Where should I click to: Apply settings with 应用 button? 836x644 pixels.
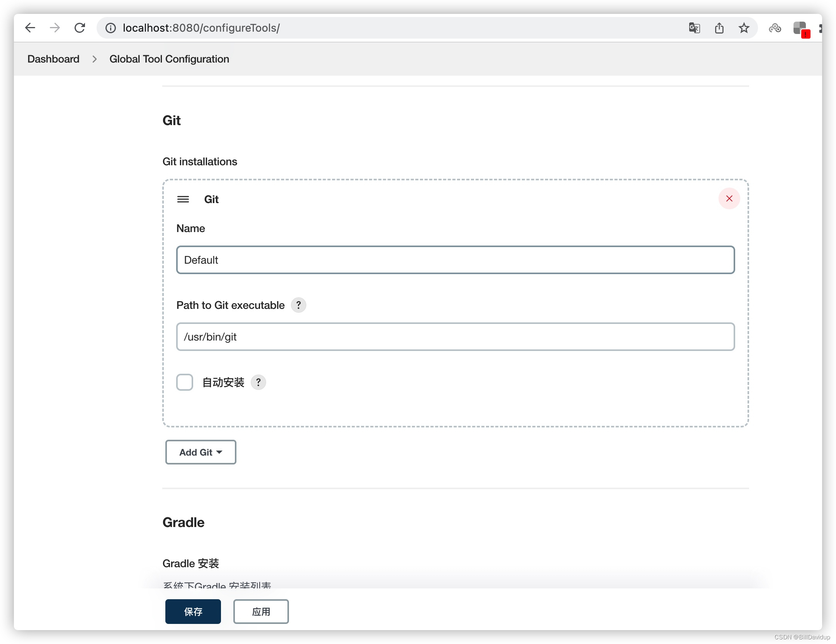point(261,612)
